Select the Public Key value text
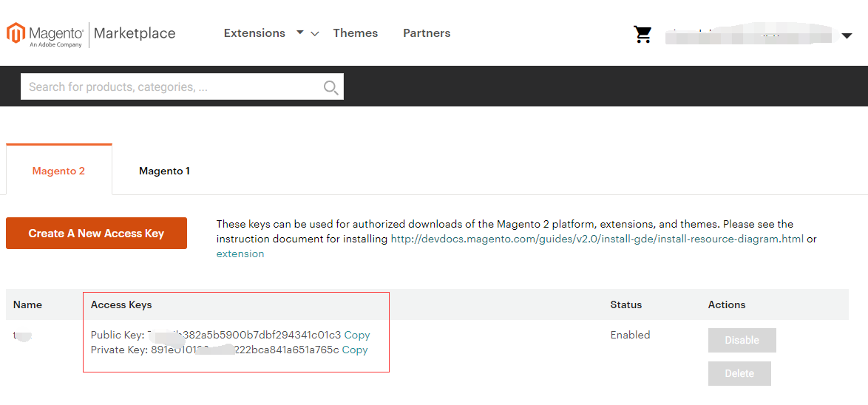Image resolution: width=868 pixels, height=405 pixels. coord(244,335)
